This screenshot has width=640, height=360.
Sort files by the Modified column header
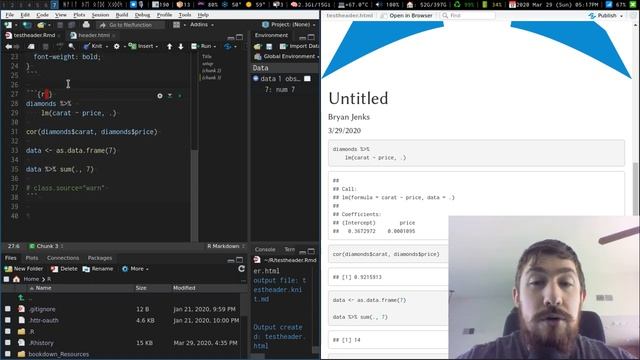[184, 288]
